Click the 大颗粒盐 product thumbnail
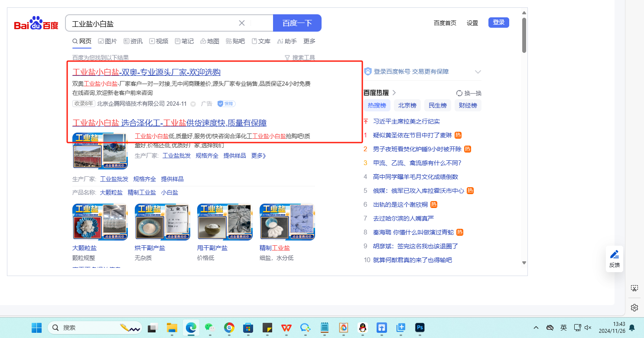This screenshot has height=338, width=644. coord(100,222)
